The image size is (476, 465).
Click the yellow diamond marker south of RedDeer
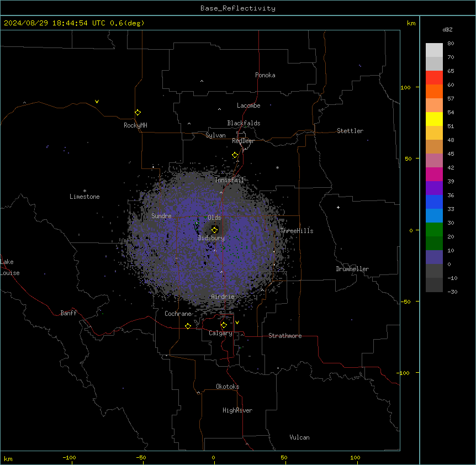tap(235, 155)
